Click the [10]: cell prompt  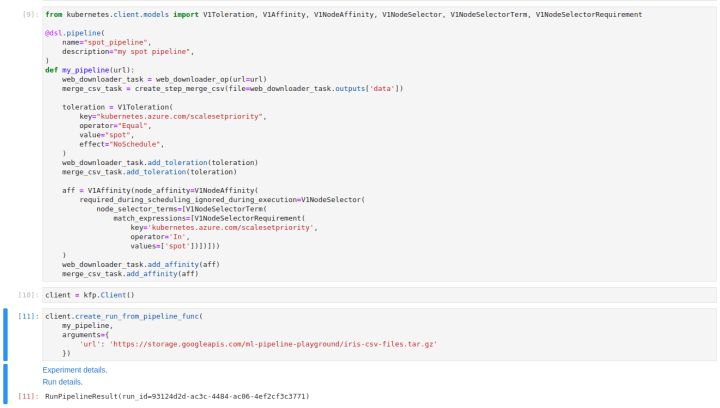28,295
